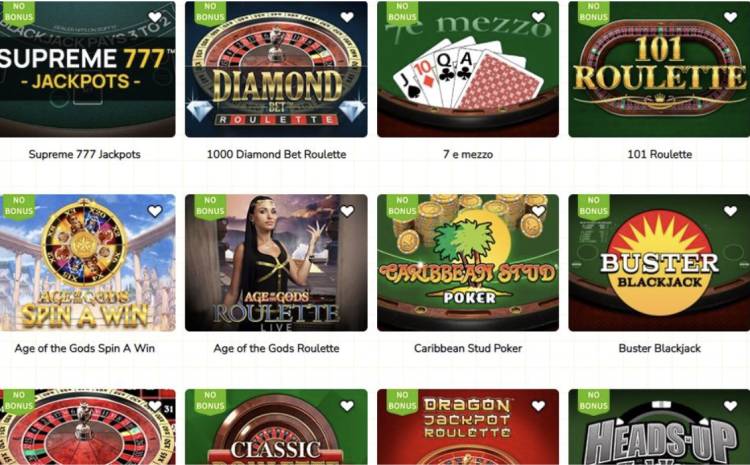Viewport: 750px width, 465px height.
Task: Toggle favorite heart on Buster Blackjack
Action: [x=730, y=211]
